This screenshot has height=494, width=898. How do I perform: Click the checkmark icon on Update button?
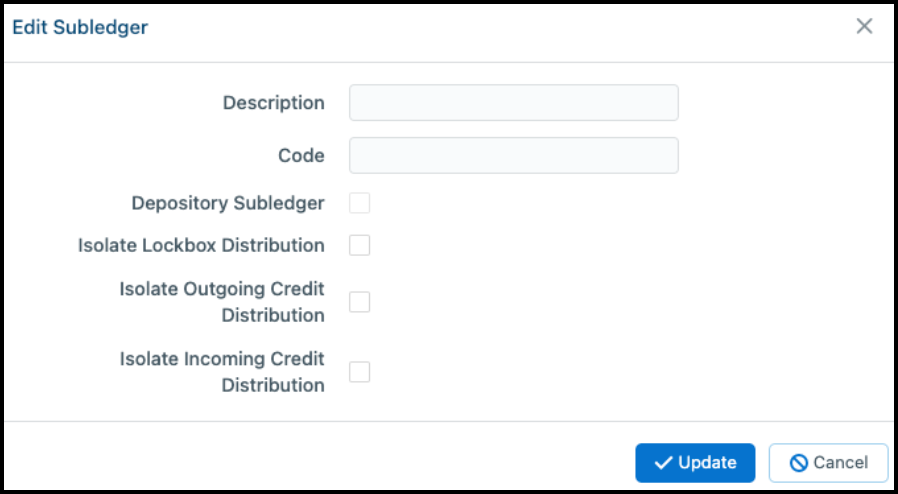[x=663, y=463]
